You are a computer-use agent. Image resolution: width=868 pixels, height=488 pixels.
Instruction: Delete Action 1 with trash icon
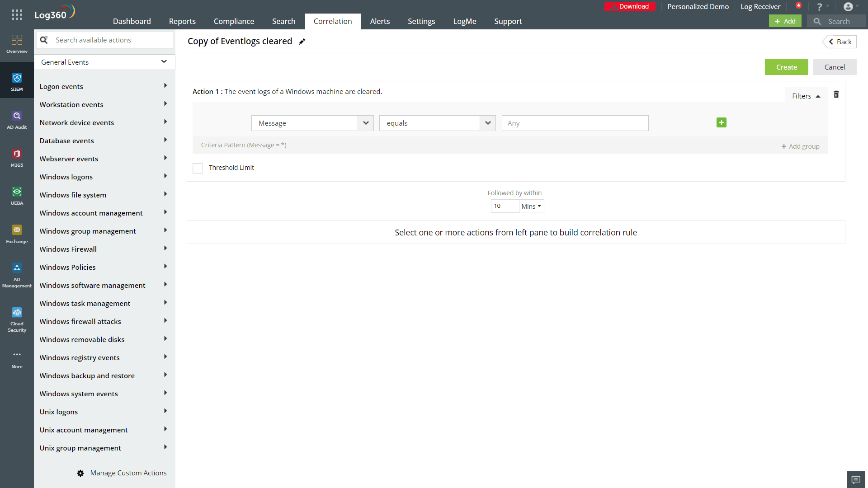coord(836,94)
